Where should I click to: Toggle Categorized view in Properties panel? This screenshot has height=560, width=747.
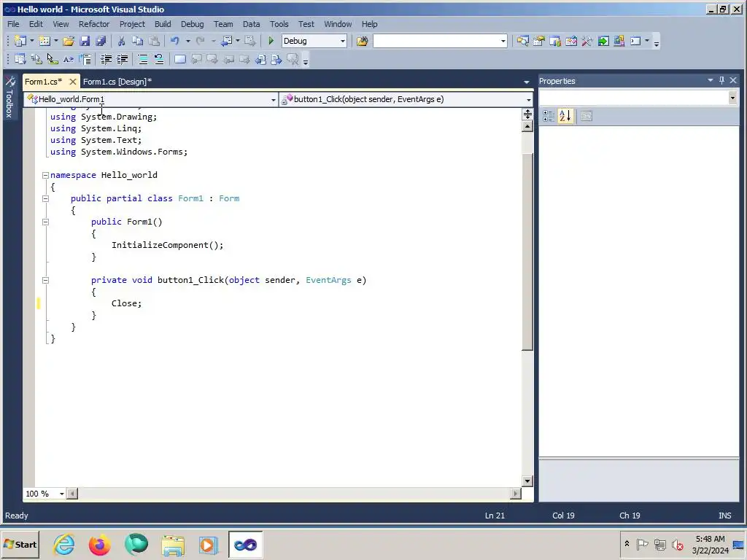[x=549, y=116]
